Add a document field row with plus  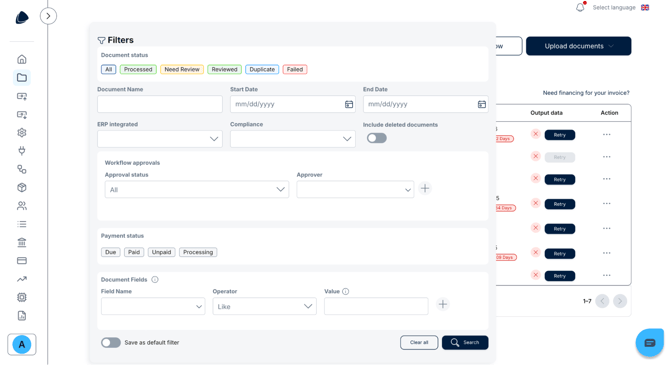(x=443, y=304)
